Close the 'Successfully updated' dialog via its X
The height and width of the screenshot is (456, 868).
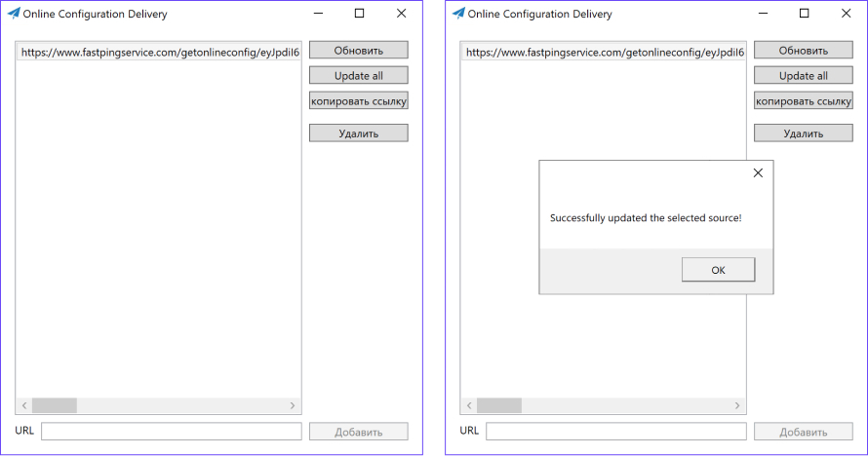pyautogui.click(x=758, y=173)
